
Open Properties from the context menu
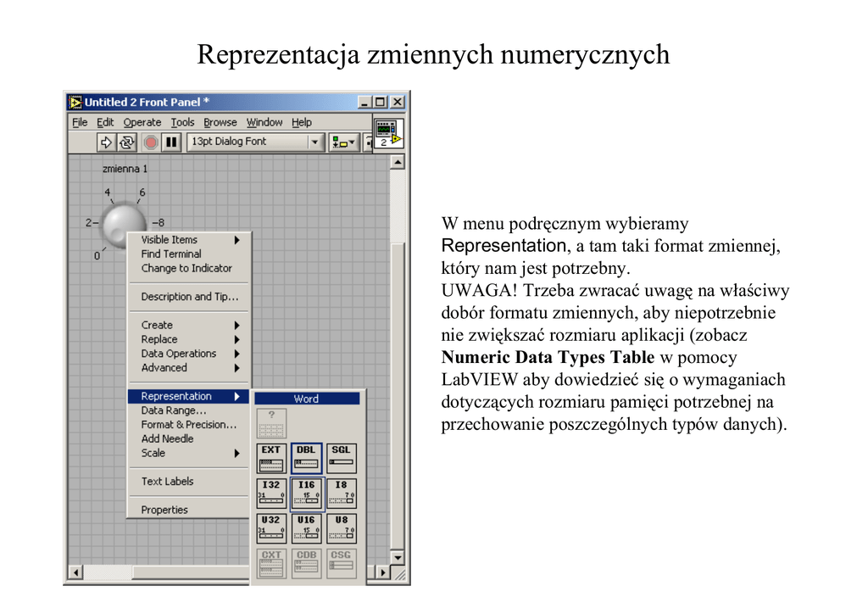[164, 510]
